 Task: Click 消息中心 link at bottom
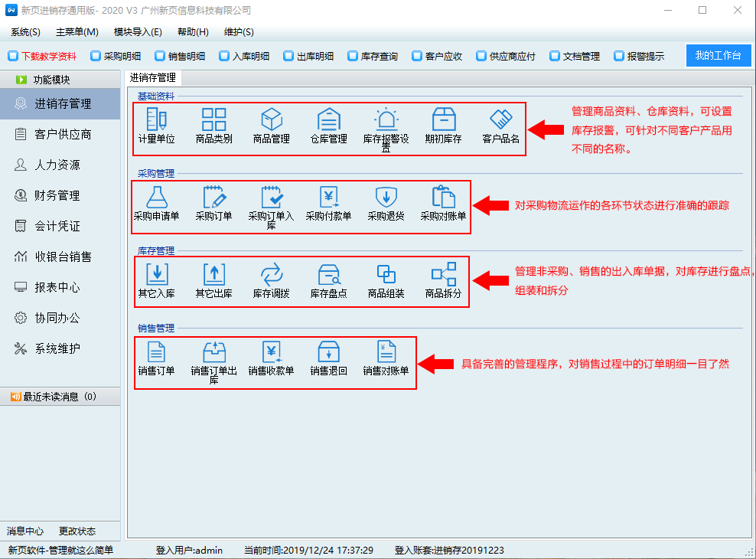(x=25, y=531)
